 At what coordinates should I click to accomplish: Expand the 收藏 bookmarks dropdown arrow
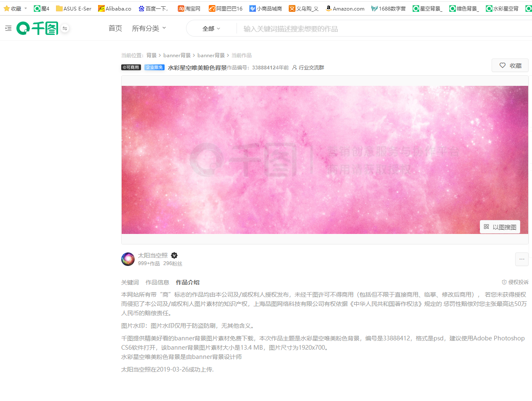[26, 8]
